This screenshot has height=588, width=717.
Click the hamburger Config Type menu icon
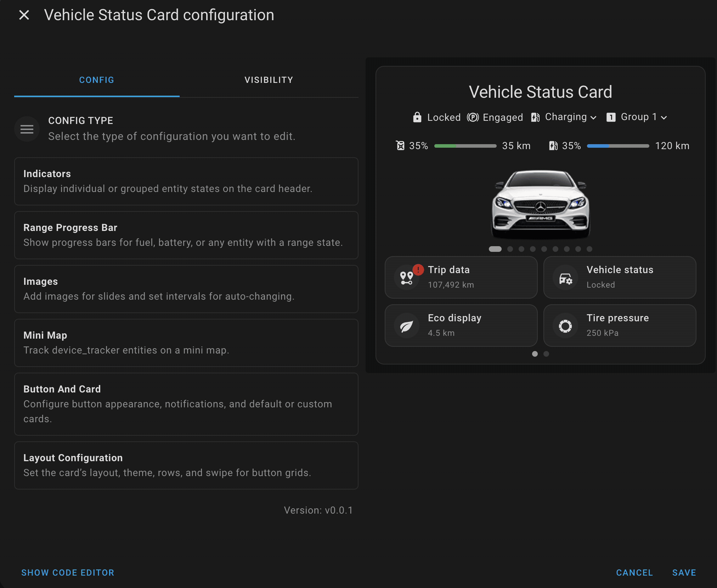tap(27, 129)
